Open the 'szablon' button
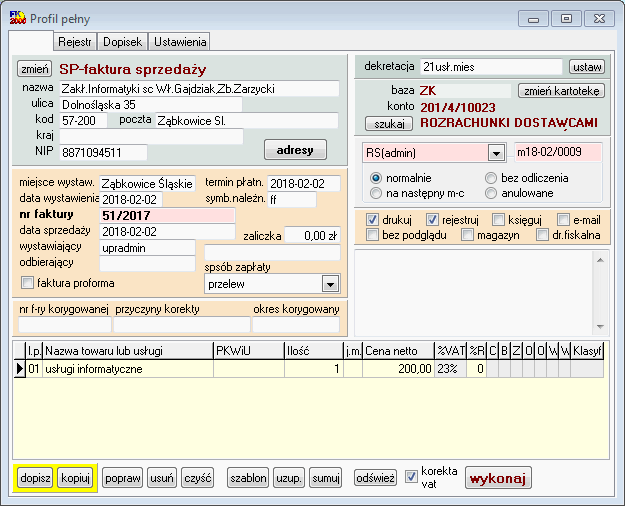625x506 pixels. point(248,478)
